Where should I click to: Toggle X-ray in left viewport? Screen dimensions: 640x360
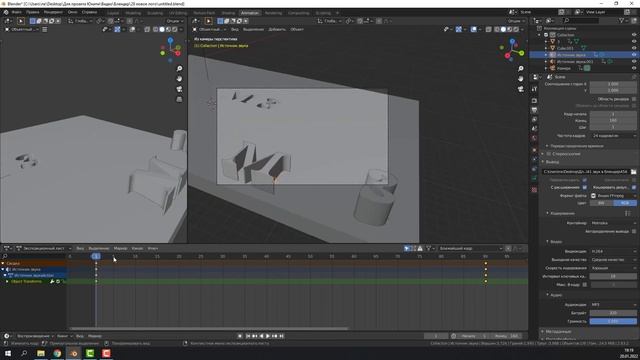coord(147,29)
